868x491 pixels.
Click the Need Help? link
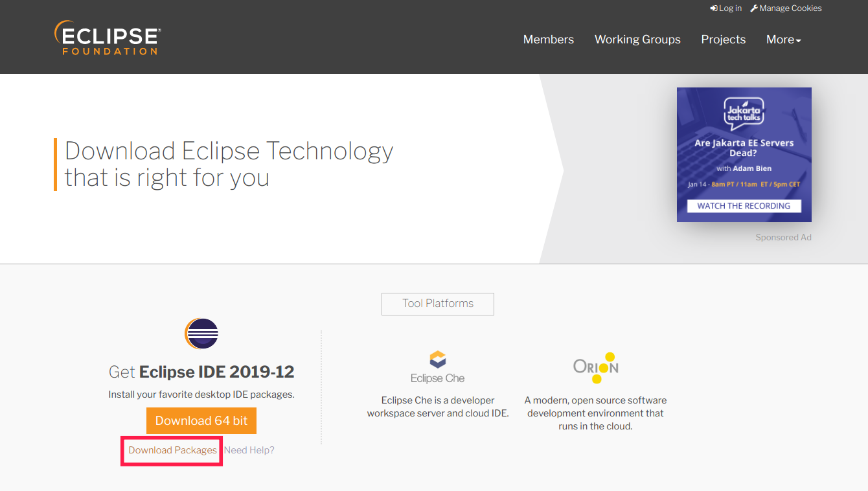click(249, 450)
